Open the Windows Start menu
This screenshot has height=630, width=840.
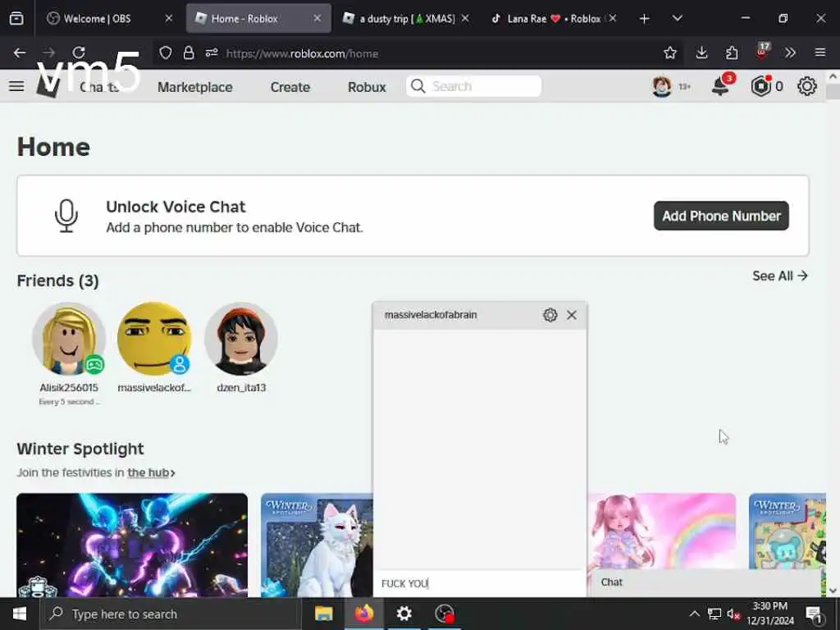(x=20, y=614)
